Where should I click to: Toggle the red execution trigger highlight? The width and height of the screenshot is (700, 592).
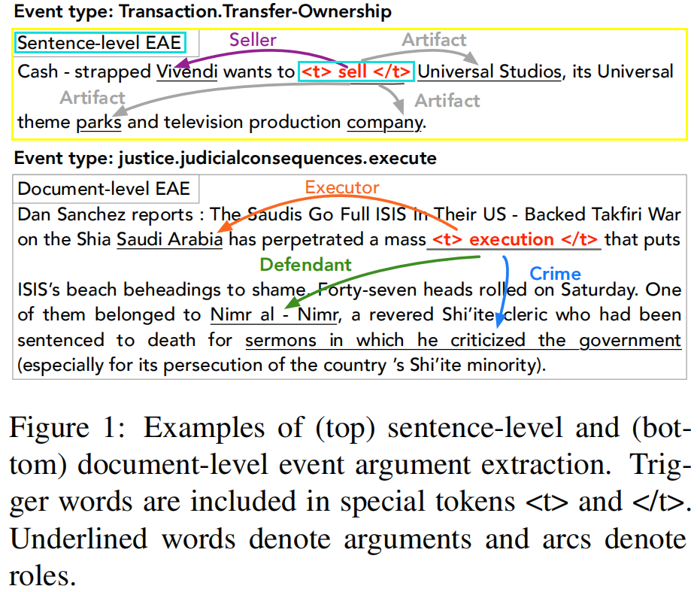click(x=513, y=239)
